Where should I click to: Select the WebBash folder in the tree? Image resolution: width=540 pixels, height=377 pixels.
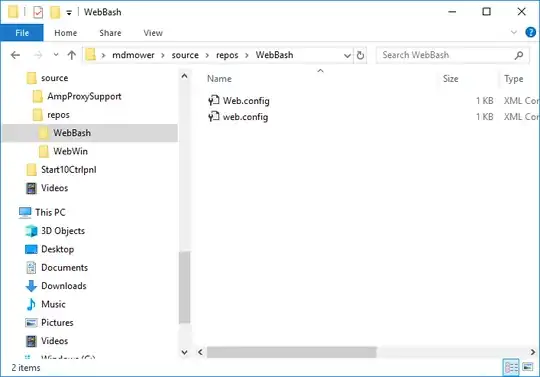(x=90, y=133)
